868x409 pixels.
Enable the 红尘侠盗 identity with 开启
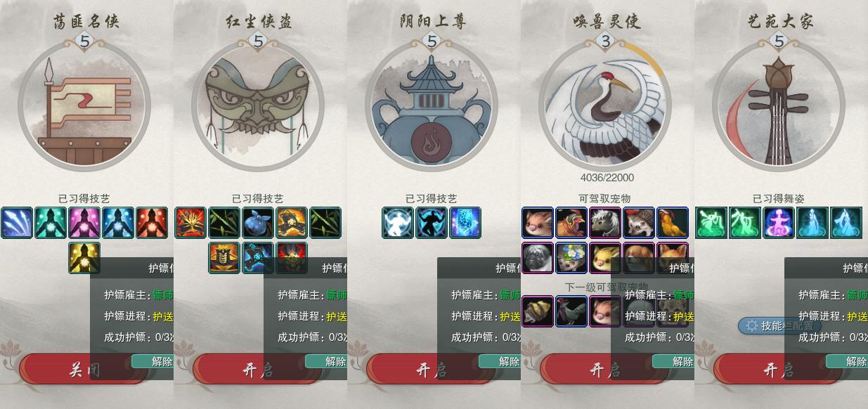(x=258, y=370)
